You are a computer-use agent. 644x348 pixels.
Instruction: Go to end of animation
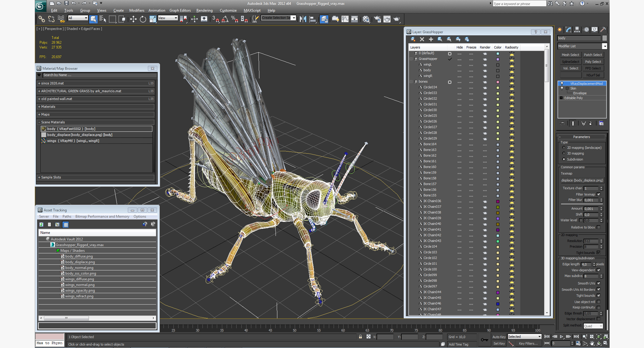click(x=576, y=337)
